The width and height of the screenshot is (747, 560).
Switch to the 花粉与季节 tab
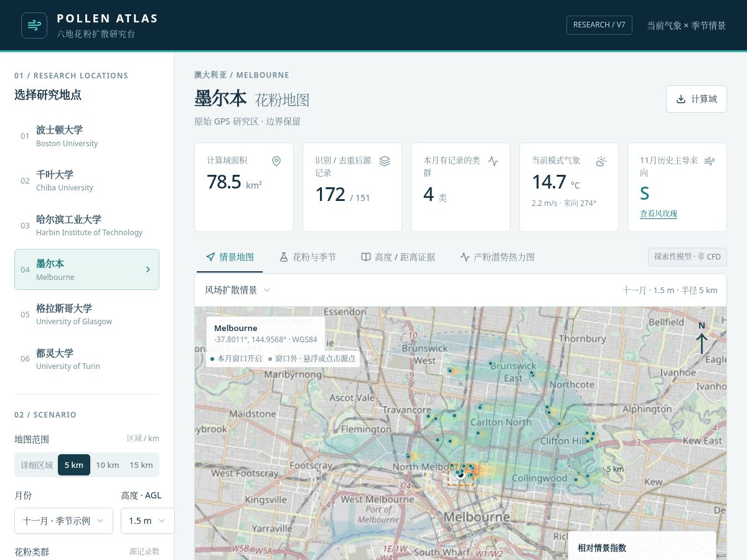pyautogui.click(x=308, y=257)
